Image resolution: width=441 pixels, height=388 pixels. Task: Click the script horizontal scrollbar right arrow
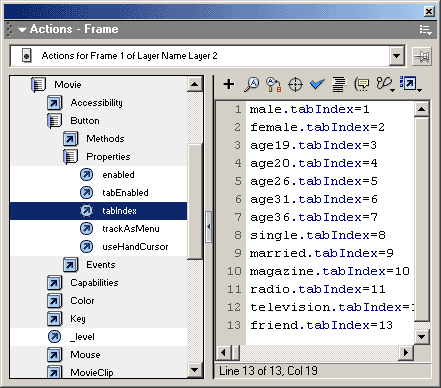coord(406,352)
